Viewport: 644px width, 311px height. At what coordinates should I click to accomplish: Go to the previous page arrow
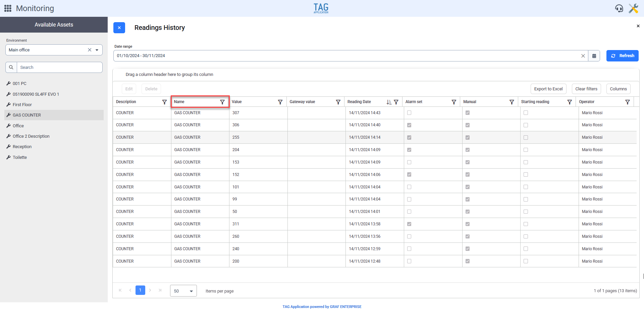pos(130,290)
